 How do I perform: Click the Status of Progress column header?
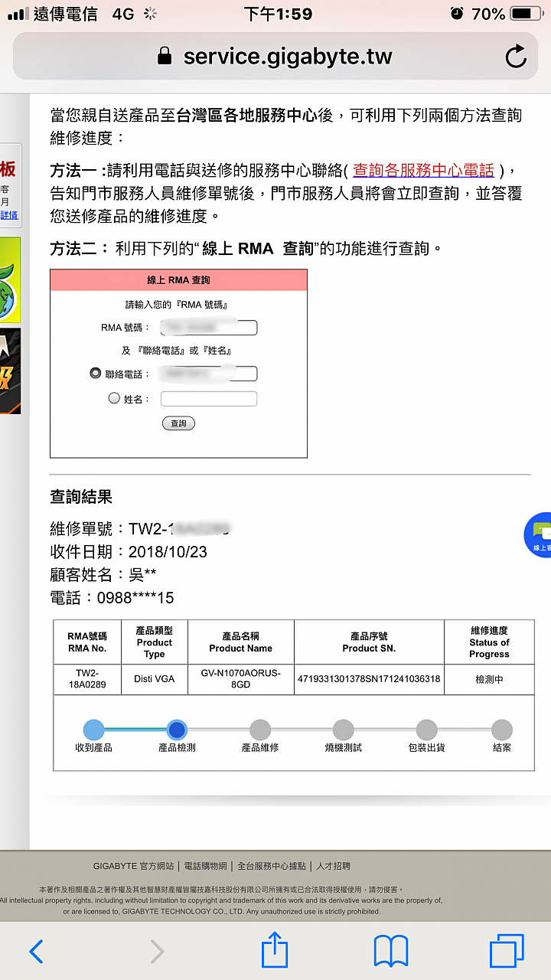(x=489, y=642)
